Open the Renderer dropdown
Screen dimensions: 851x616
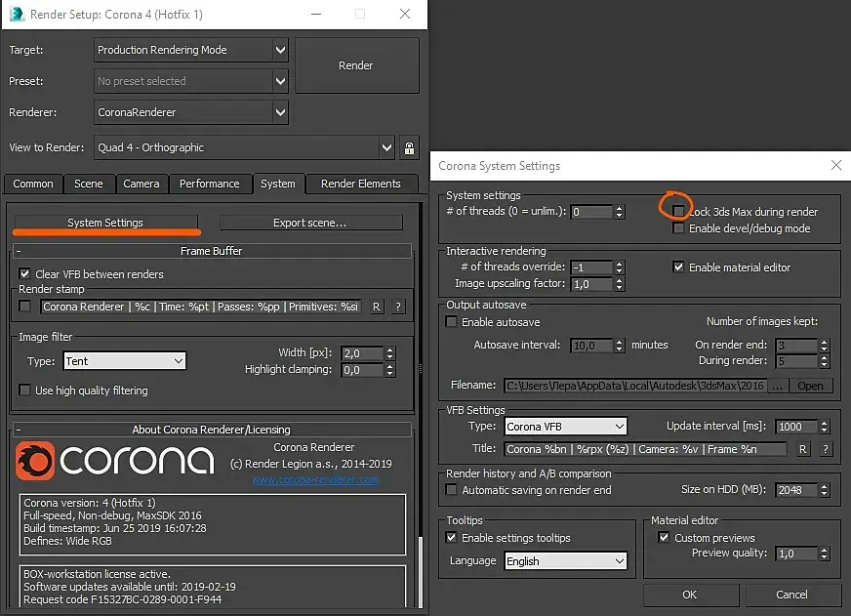click(191, 112)
